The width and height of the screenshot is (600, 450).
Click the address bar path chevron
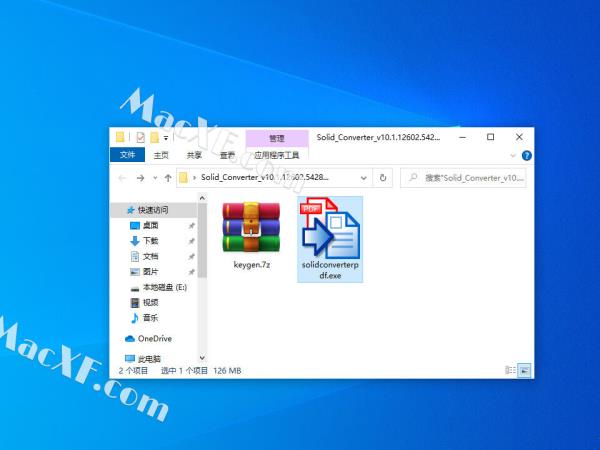194,178
